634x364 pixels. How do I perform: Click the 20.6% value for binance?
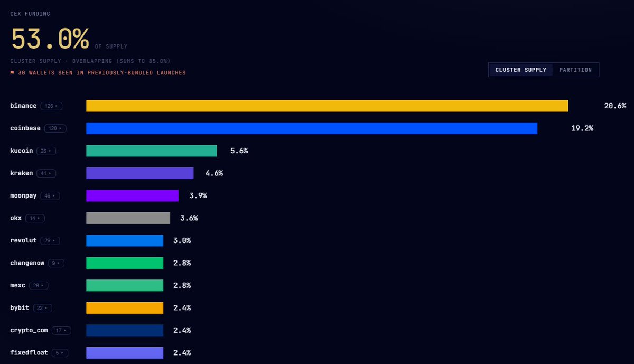[615, 106]
